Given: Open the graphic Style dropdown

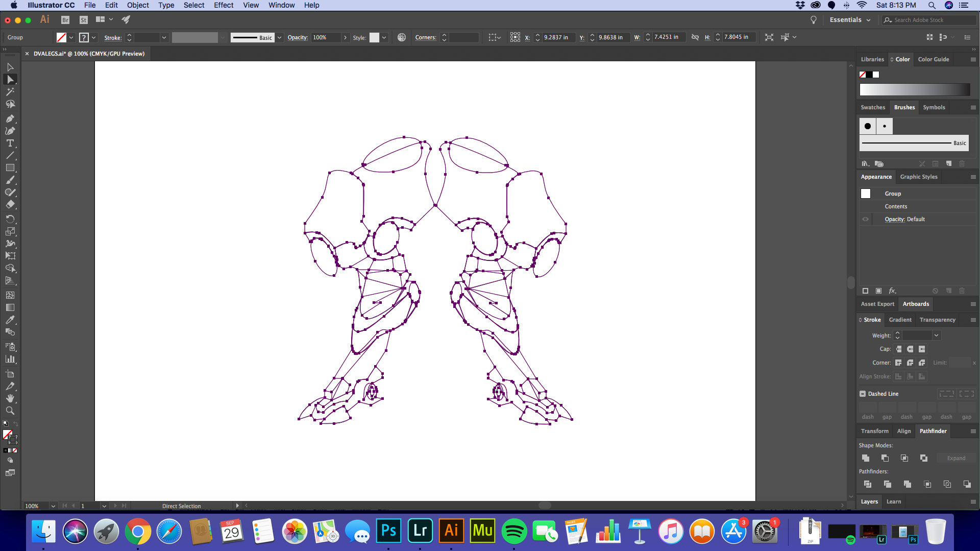Looking at the screenshot, I should coord(384,37).
